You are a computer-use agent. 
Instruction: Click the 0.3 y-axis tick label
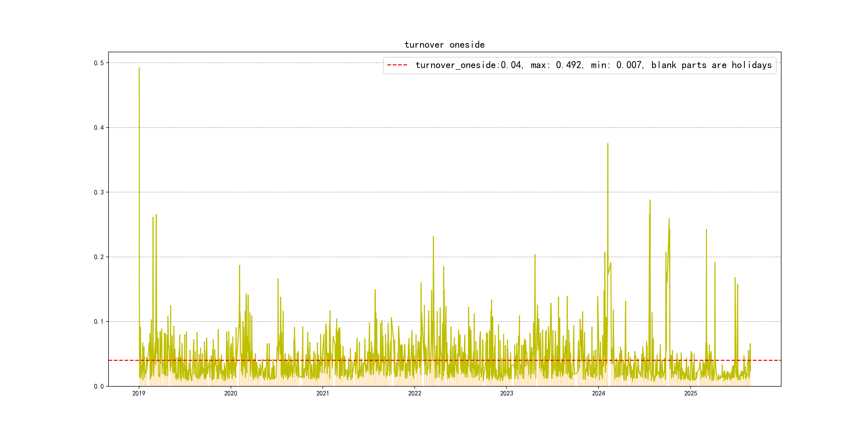[x=99, y=192]
